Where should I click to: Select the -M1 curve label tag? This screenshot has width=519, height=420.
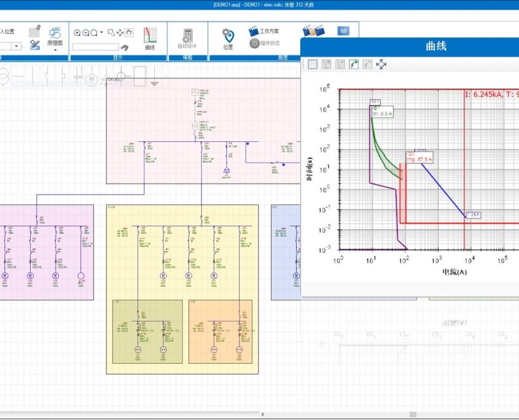pyautogui.click(x=375, y=102)
